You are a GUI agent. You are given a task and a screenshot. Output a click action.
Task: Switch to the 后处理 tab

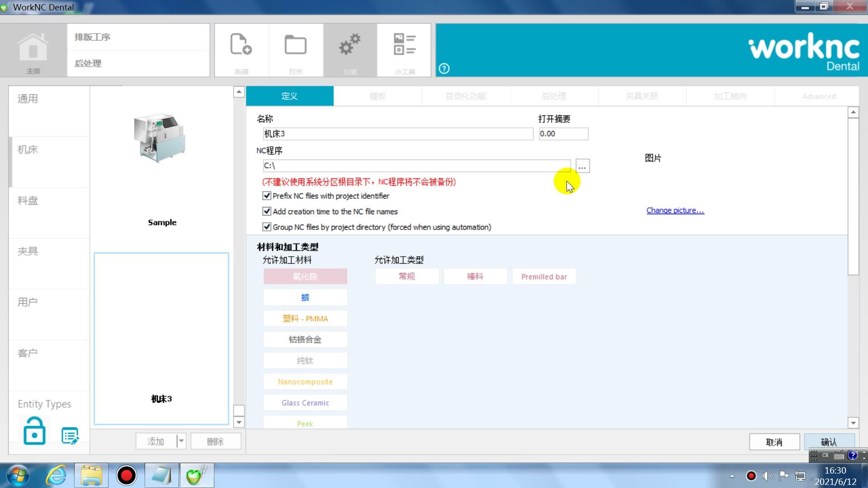tap(554, 96)
